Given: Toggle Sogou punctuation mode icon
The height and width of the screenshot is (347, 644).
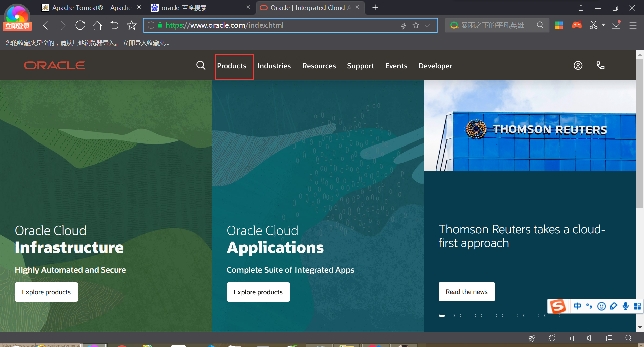Looking at the screenshot, I should coord(589,306).
